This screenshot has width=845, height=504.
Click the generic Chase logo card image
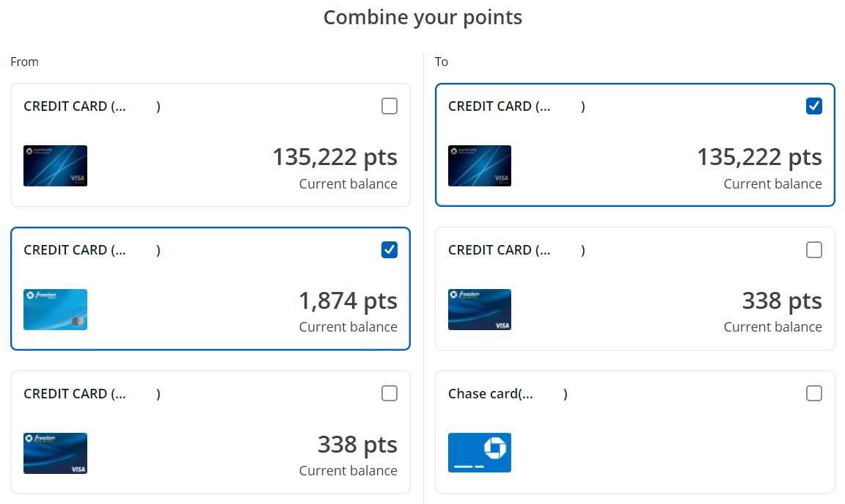[480, 453]
